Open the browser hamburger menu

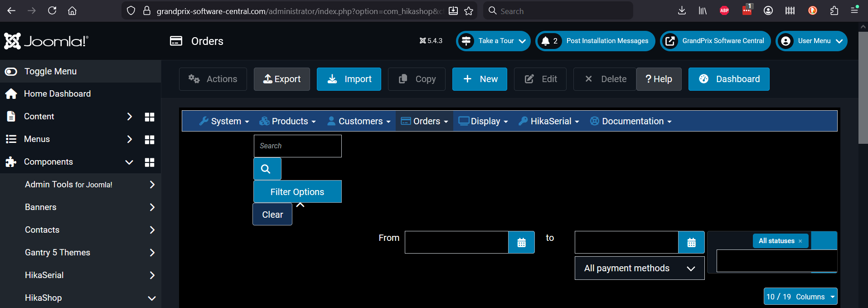coord(854,10)
